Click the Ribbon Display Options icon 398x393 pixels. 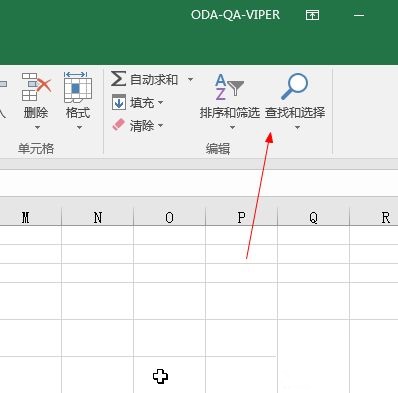click(x=312, y=15)
